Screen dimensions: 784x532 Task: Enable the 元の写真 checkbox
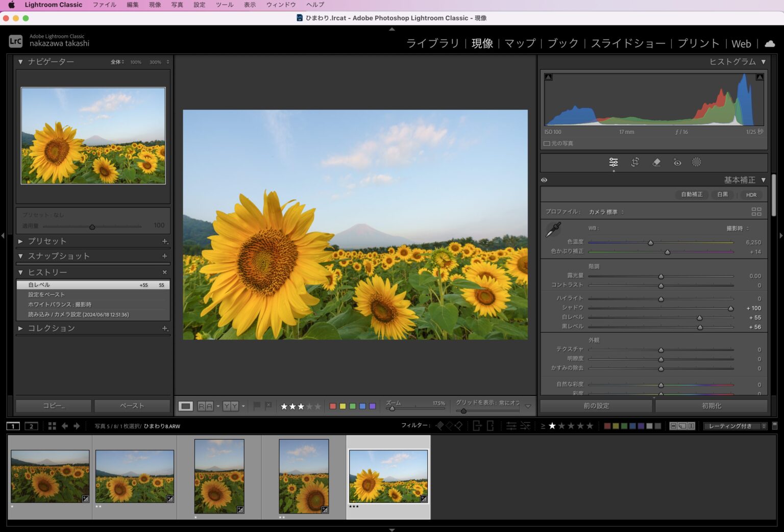[547, 144]
